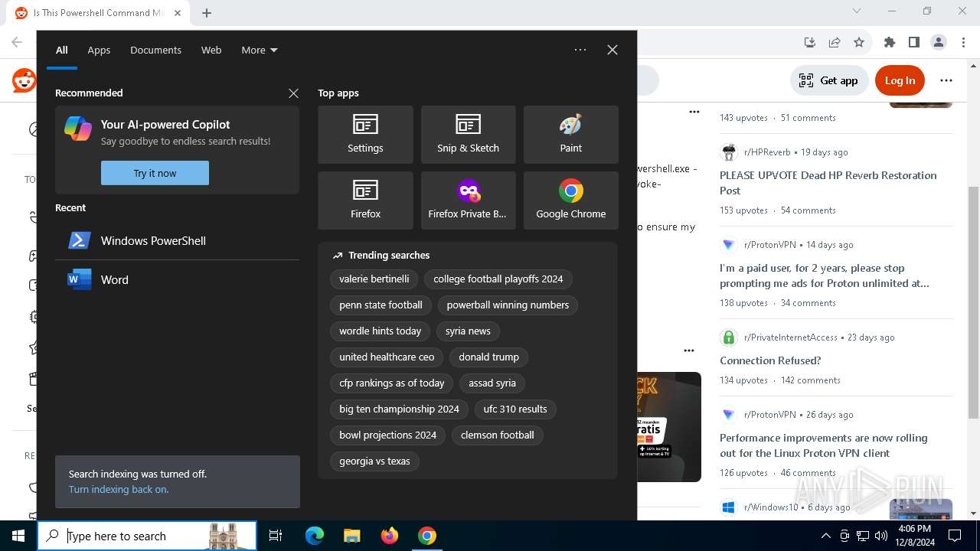
Task: Expand the More dropdown in search
Action: [260, 50]
